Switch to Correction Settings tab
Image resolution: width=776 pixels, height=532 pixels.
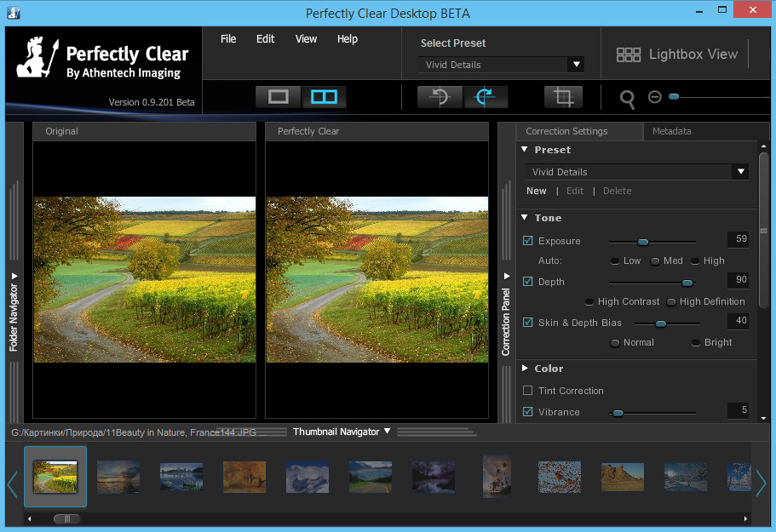579,131
